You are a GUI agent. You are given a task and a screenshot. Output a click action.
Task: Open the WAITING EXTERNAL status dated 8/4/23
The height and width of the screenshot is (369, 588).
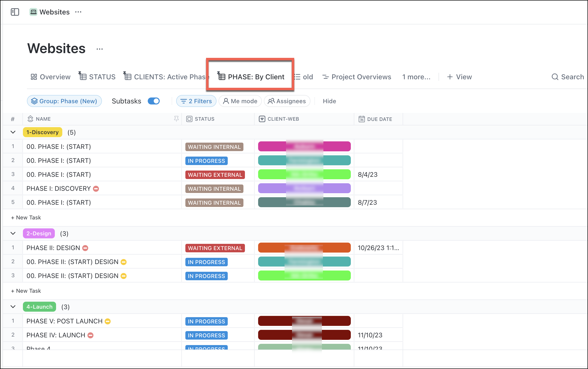pyautogui.click(x=215, y=175)
